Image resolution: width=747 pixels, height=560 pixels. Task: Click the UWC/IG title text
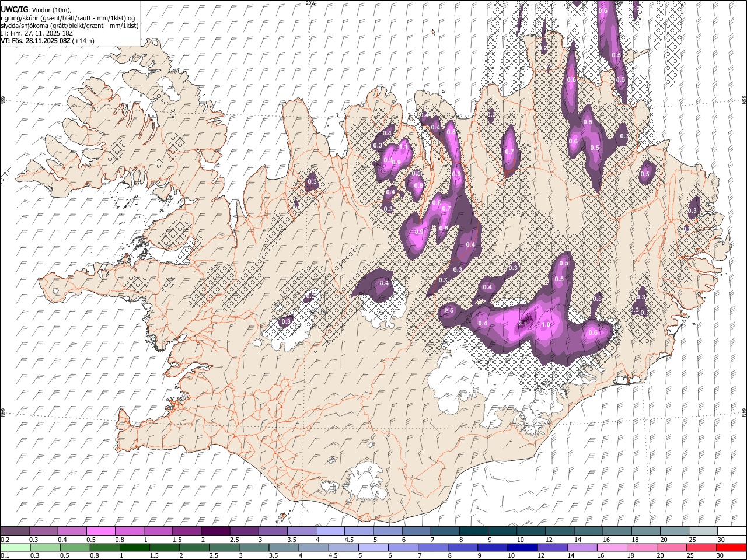(x=13, y=9)
